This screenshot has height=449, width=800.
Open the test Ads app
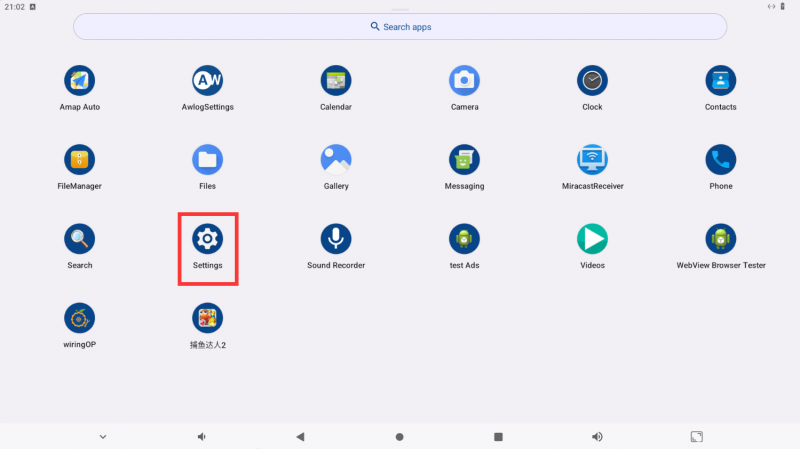[464, 239]
